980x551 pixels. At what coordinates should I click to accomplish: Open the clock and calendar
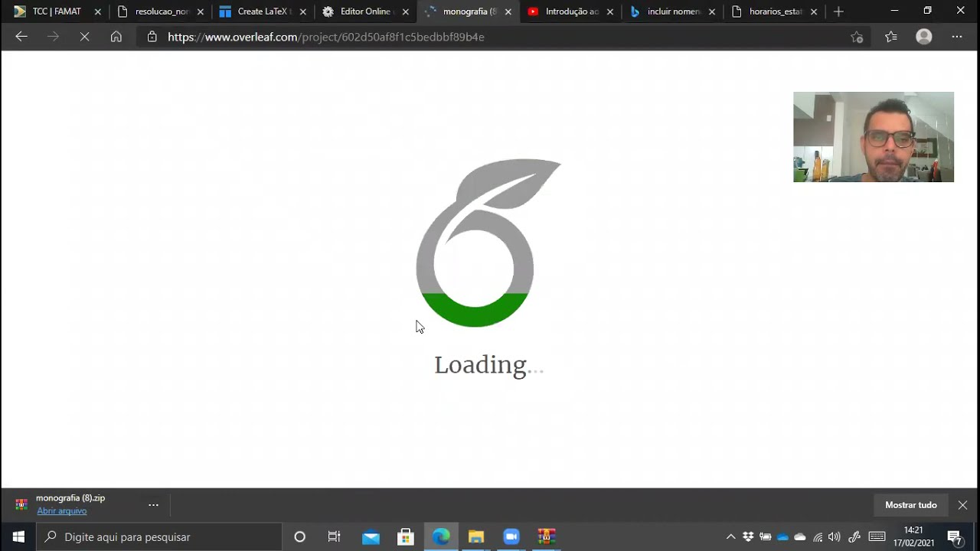913,536
